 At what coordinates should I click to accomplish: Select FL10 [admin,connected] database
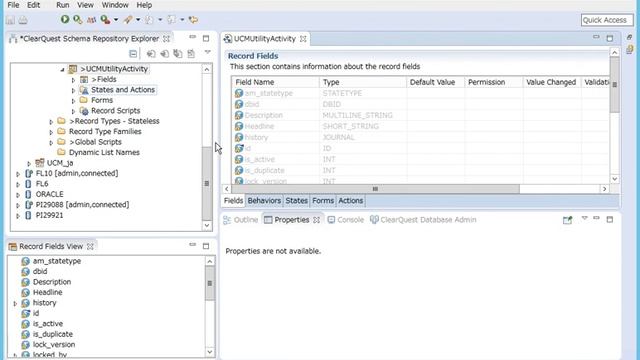(x=77, y=173)
